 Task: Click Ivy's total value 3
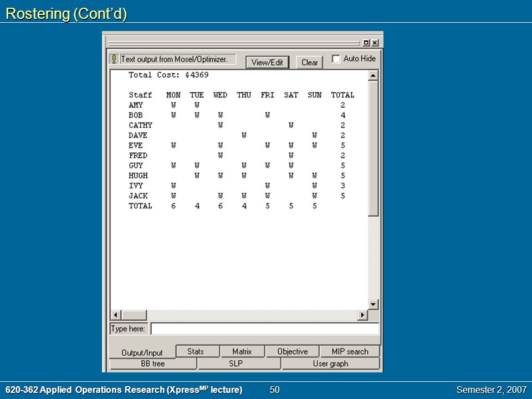342,186
